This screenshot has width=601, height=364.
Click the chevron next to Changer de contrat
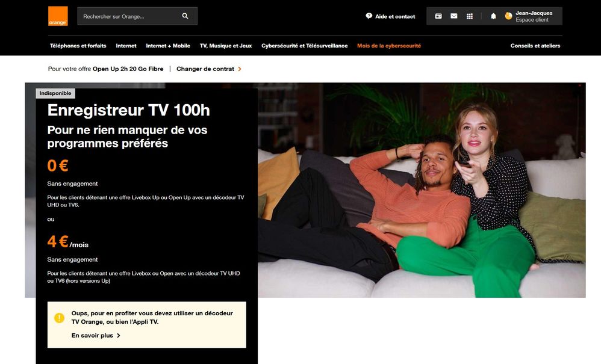click(x=240, y=69)
